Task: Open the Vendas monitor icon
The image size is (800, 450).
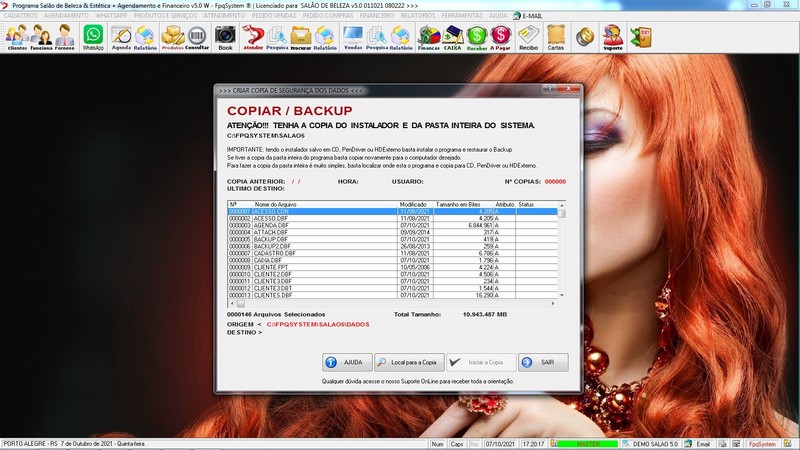Action: click(x=353, y=37)
